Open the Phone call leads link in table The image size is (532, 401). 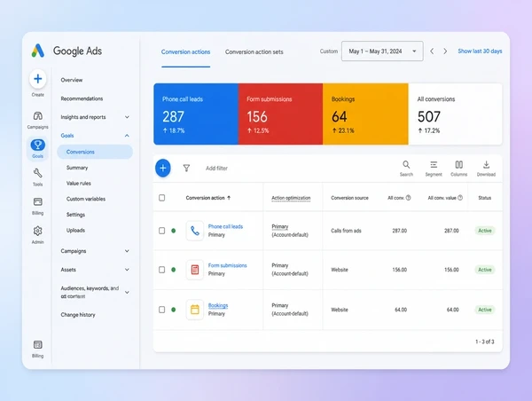(225, 226)
